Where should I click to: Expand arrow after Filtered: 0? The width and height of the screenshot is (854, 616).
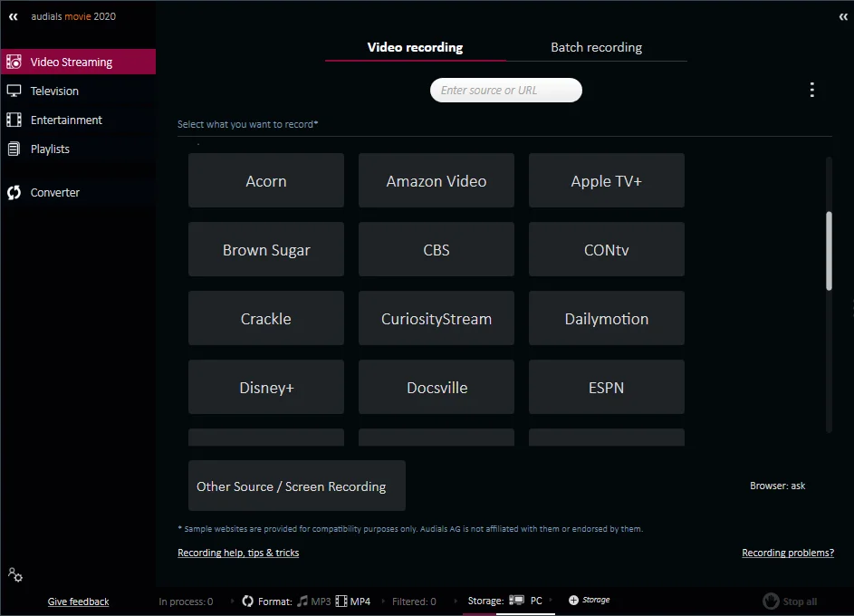(456, 601)
